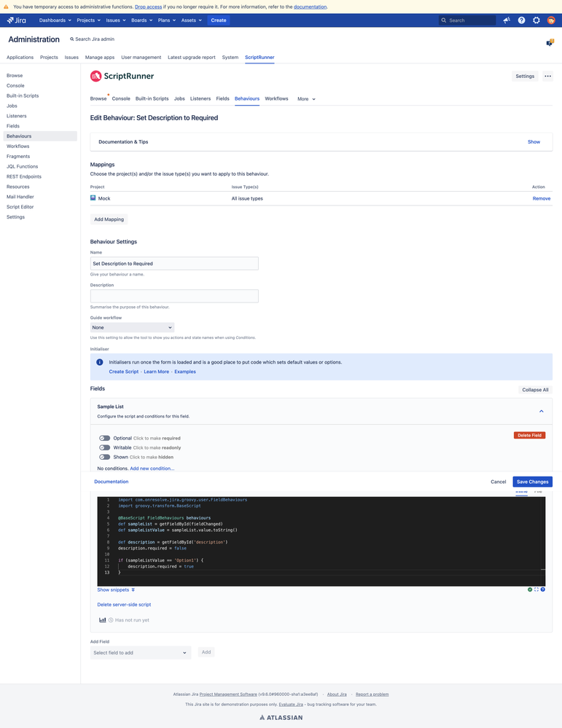Open the Assets dropdown menu
Viewport: 562px width, 728px height.
192,20
